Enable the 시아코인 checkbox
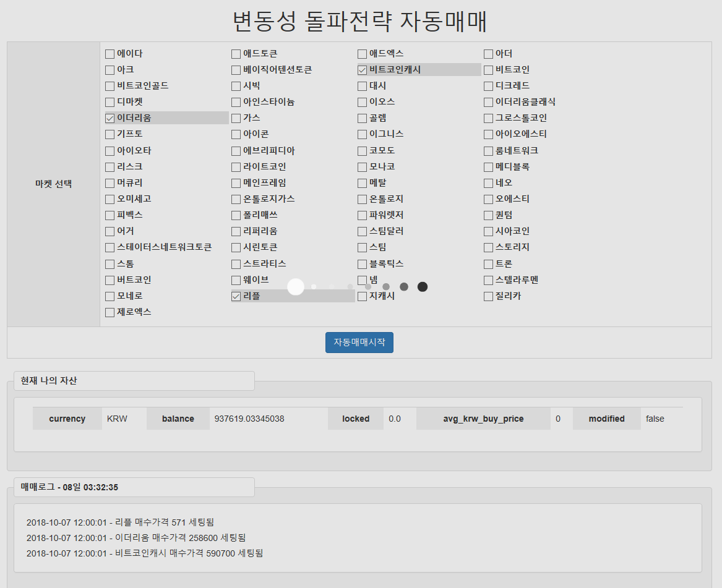 (x=488, y=231)
